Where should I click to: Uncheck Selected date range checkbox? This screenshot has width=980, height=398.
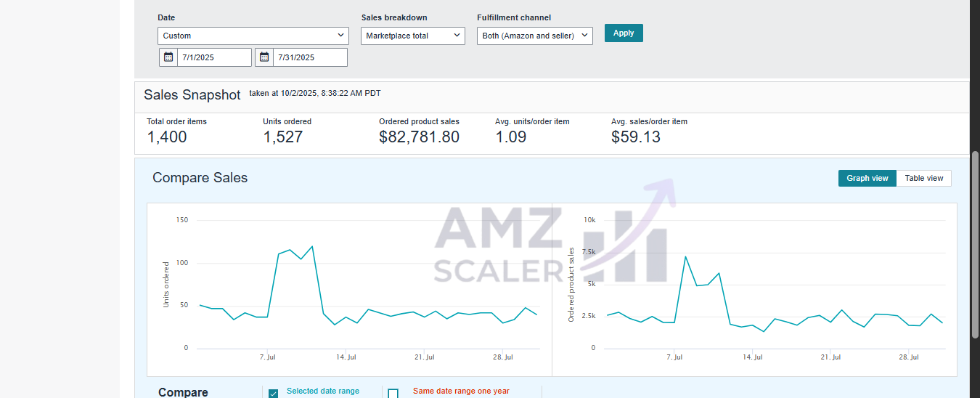tap(274, 394)
